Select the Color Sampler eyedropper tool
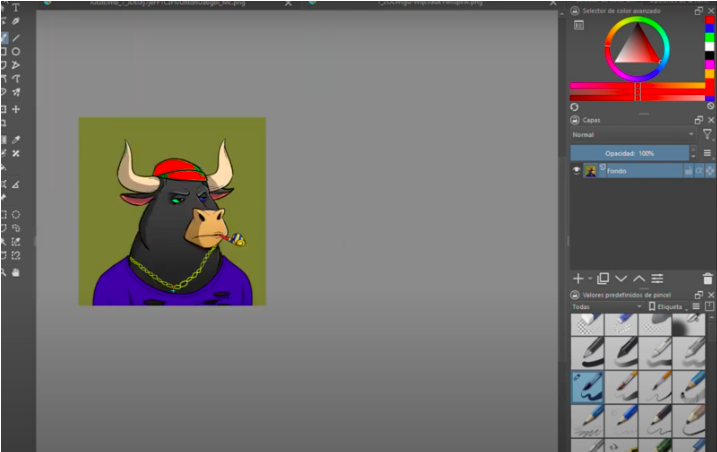Image resolution: width=717 pixels, height=452 pixels. tap(16, 140)
